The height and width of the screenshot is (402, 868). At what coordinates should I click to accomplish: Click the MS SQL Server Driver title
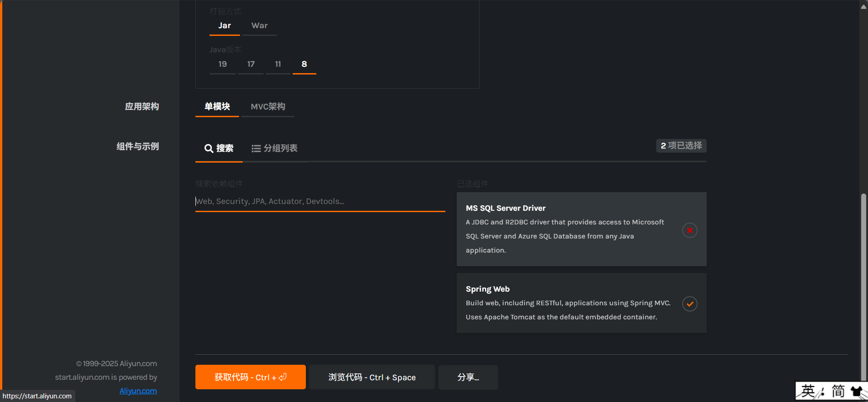click(506, 208)
